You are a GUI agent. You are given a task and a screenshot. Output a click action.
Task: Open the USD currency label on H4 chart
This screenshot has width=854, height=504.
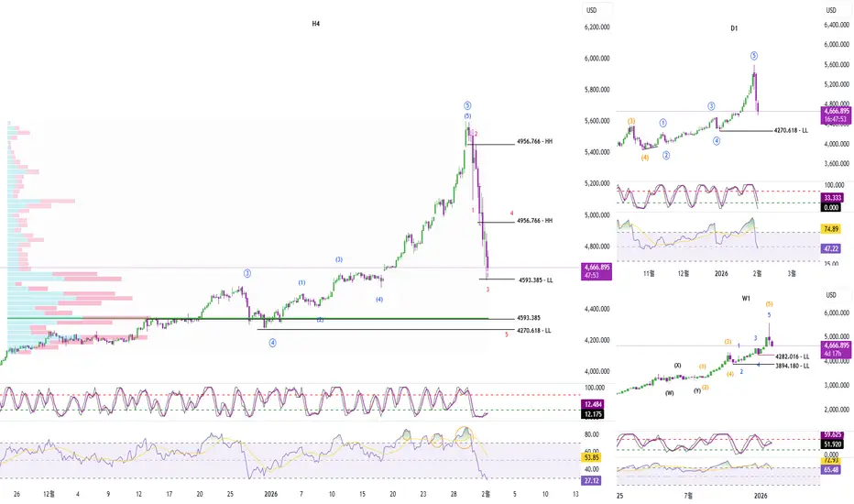point(592,10)
